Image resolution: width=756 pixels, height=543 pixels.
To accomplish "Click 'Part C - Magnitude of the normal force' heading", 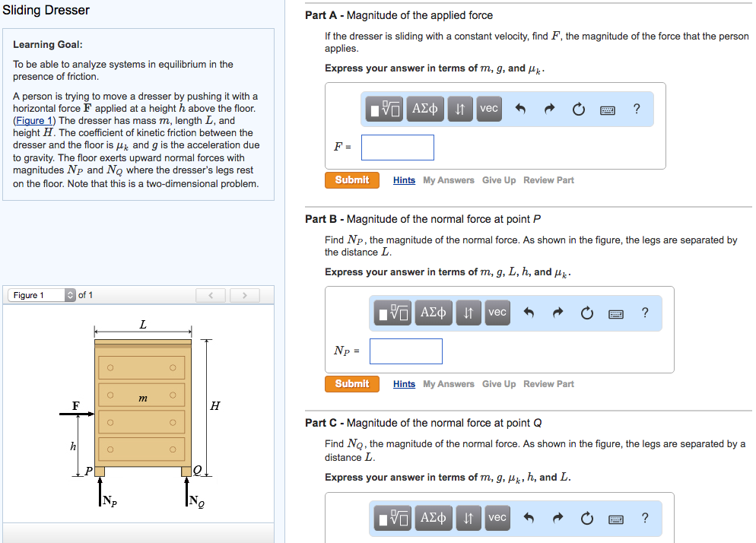I will click(424, 424).
